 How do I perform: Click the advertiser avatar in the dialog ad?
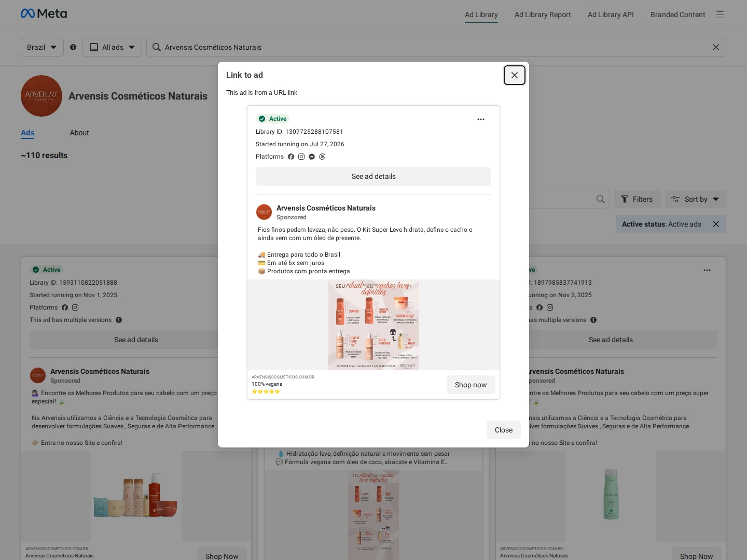pos(264,212)
